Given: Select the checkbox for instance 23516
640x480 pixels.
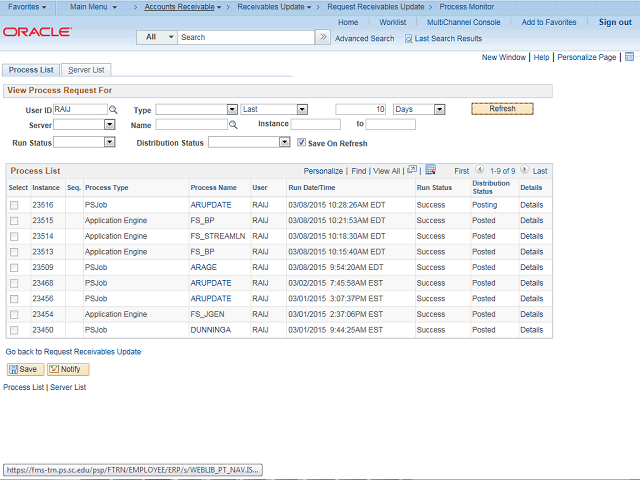Looking at the screenshot, I should tap(14, 204).
